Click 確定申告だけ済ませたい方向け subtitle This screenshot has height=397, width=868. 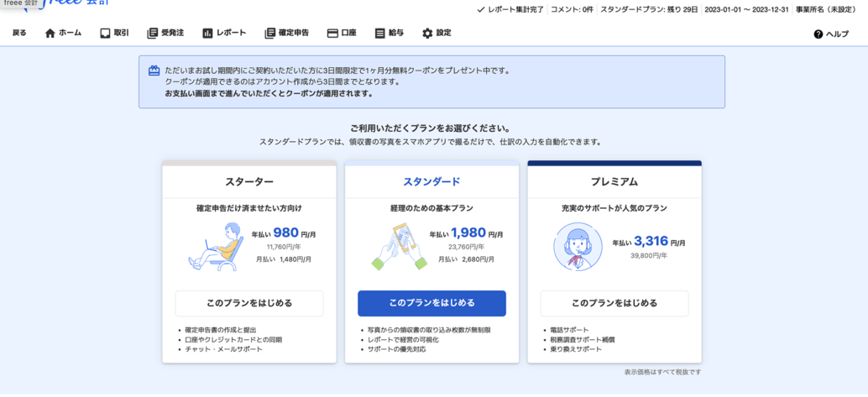point(249,209)
